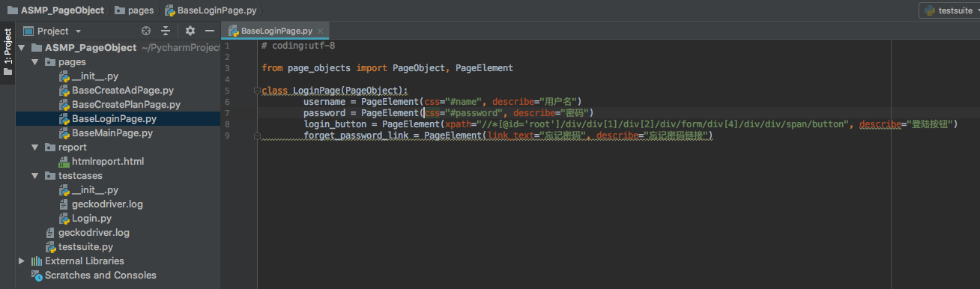The height and width of the screenshot is (289, 980).
Task: Click the '#password' css string
Action: (474, 113)
